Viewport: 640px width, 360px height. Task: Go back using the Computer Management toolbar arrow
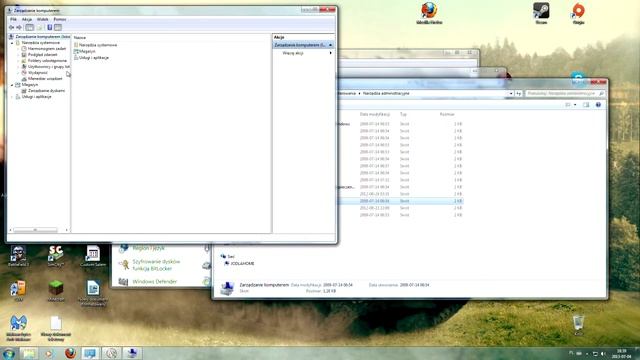click(x=11, y=27)
